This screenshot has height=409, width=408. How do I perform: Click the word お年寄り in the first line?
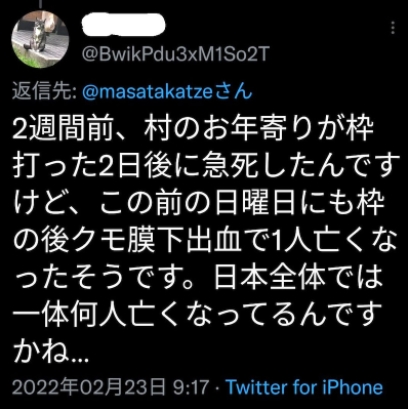[264, 130]
